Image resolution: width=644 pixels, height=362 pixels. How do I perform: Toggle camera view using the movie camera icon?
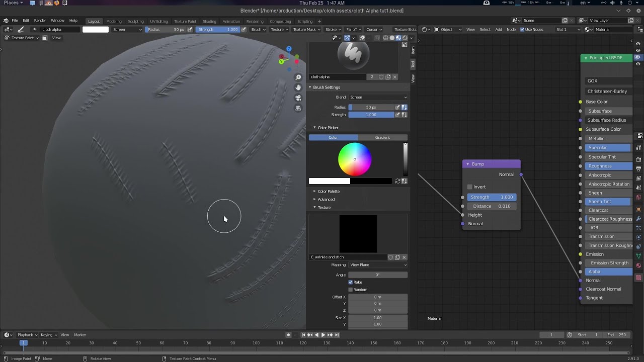[x=298, y=98]
